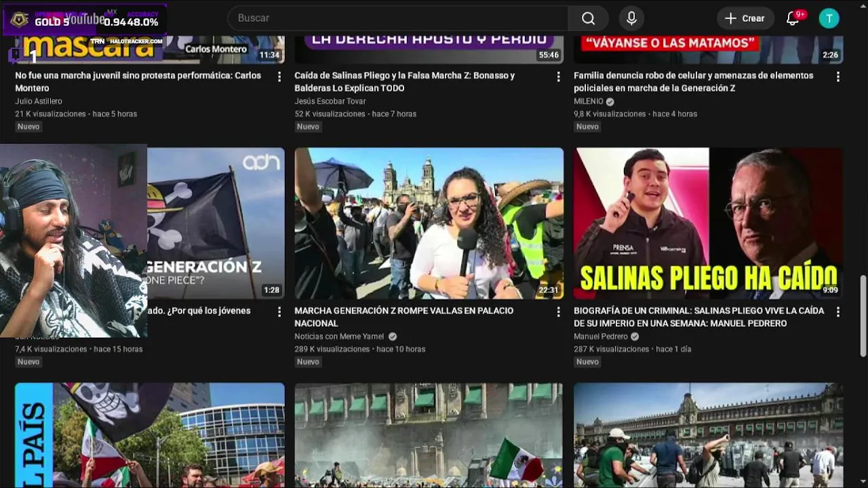
Task: Open options menu for MARCHA GENERACIÓN Z video
Action: (x=558, y=312)
